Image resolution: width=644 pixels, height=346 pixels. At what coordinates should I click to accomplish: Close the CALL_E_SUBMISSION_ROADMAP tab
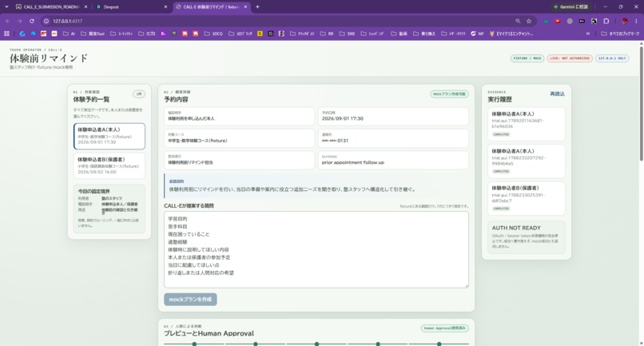click(85, 6)
